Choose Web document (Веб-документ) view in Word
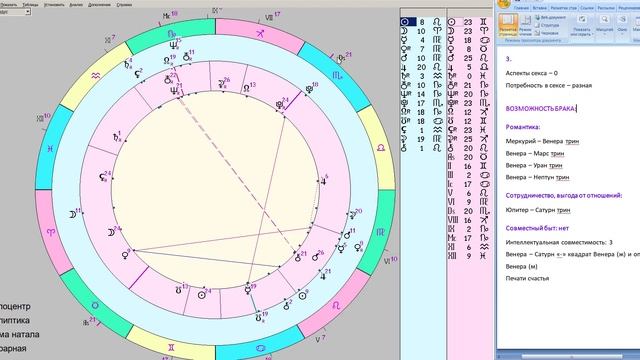640x360 pixels. 551,18
